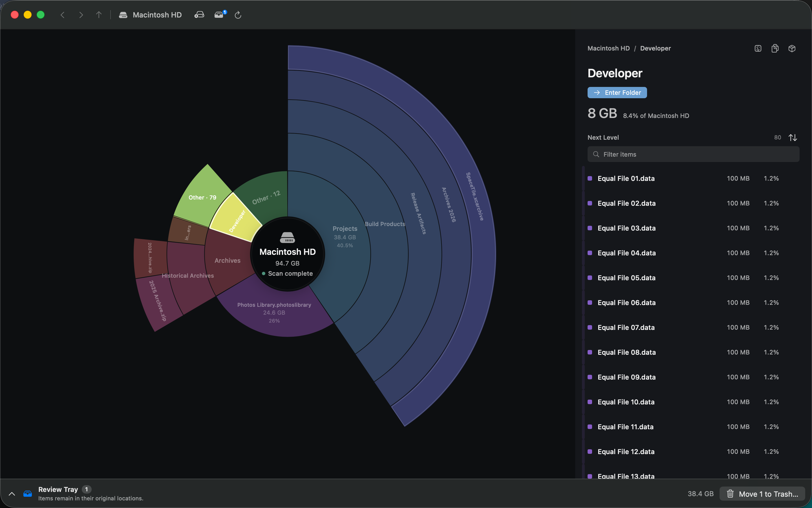This screenshot has height=508, width=812.
Task: Reveal Developer in Finder
Action: 758,48
